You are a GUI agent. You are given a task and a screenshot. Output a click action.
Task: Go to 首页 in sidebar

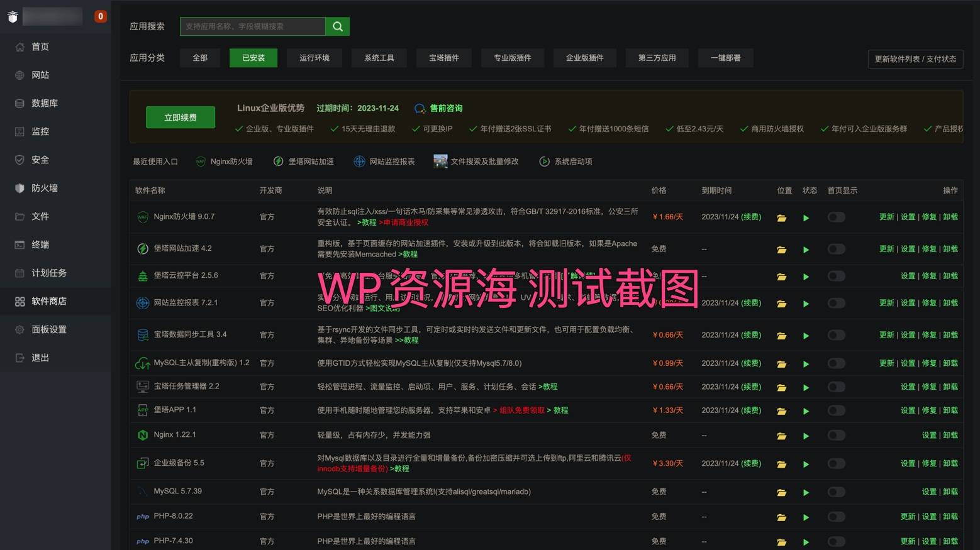[40, 47]
